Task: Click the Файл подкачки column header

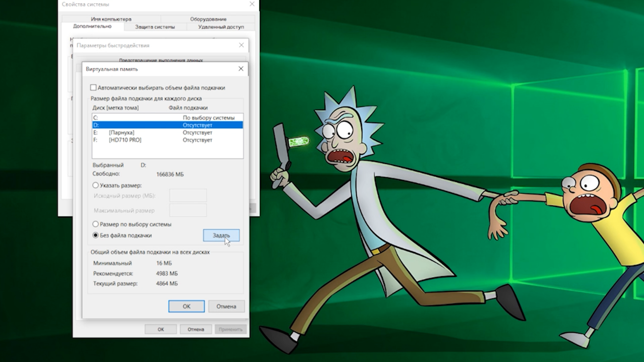Action: [188, 108]
